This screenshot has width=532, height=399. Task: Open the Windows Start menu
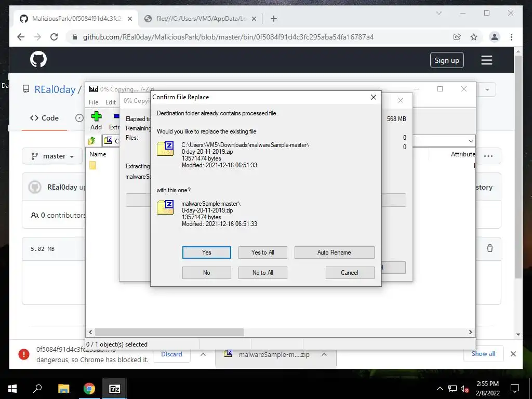click(x=12, y=389)
